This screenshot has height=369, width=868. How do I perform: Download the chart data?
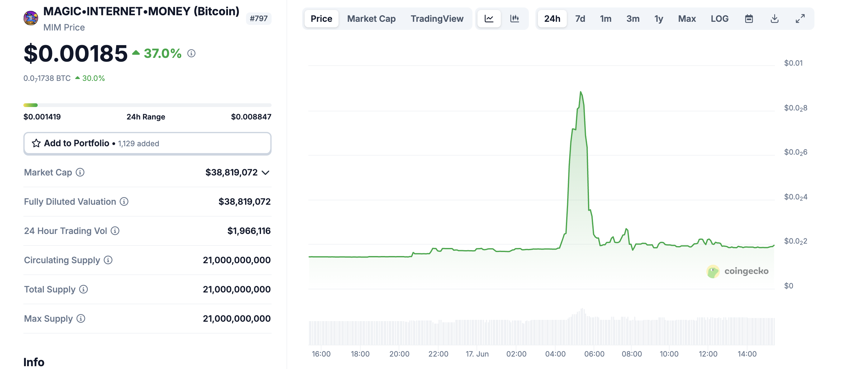pos(774,19)
